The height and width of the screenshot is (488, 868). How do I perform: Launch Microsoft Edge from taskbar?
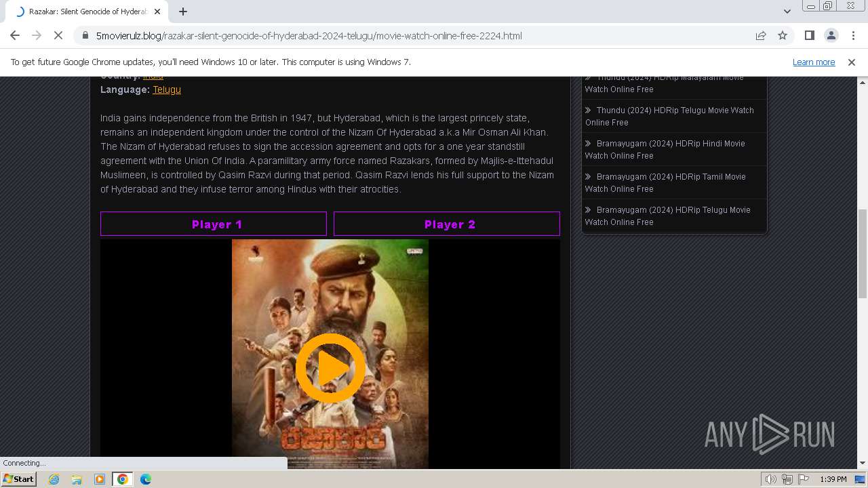[145, 479]
